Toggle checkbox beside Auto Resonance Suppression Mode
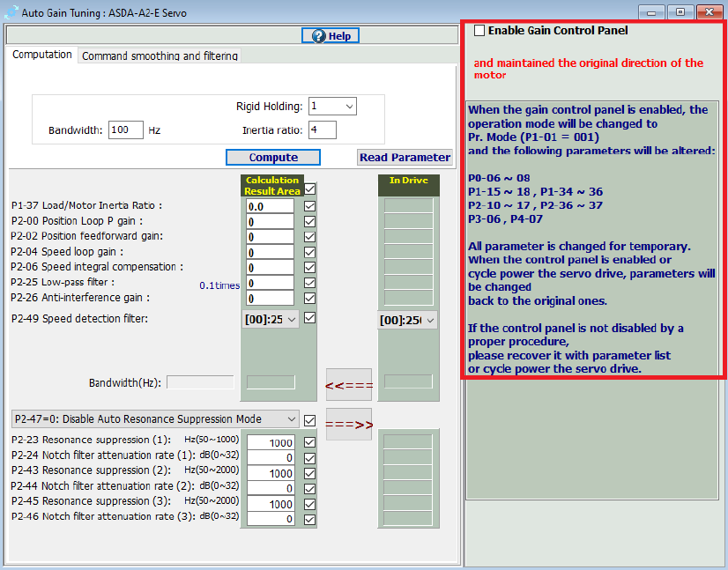Image resolution: width=728 pixels, height=570 pixels. (x=309, y=420)
